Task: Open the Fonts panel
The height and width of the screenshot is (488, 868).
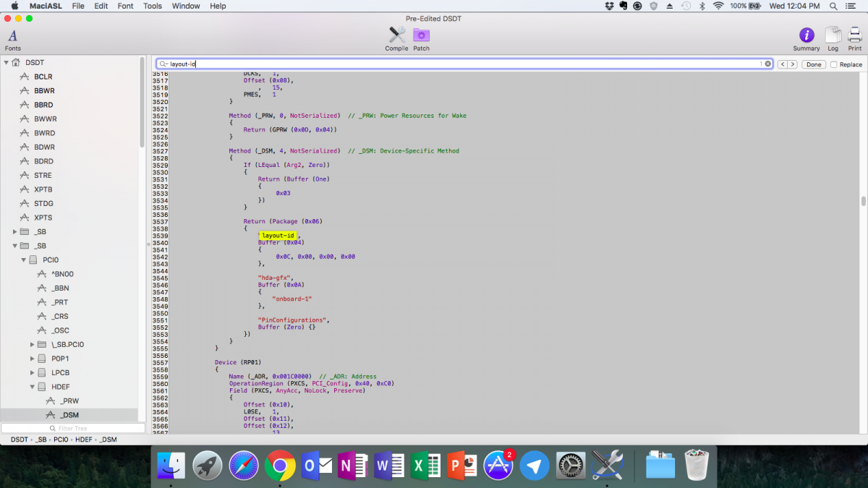Action: (x=12, y=37)
